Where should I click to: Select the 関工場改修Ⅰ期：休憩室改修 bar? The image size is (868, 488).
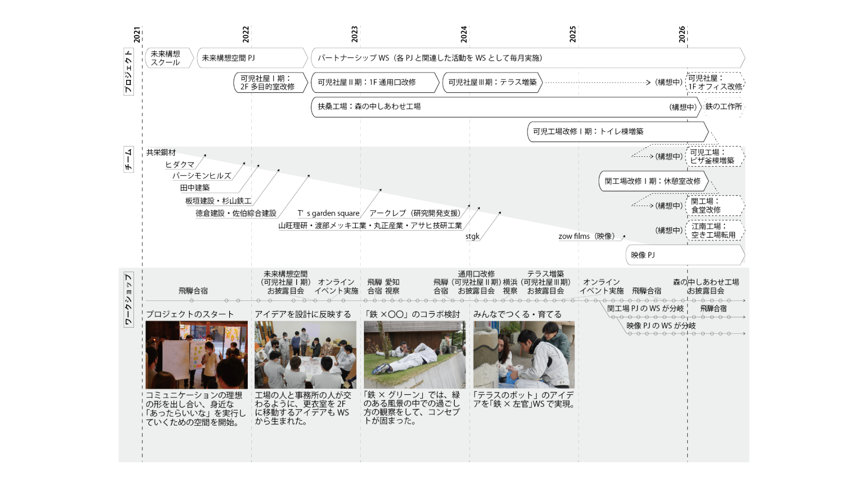(653, 181)
